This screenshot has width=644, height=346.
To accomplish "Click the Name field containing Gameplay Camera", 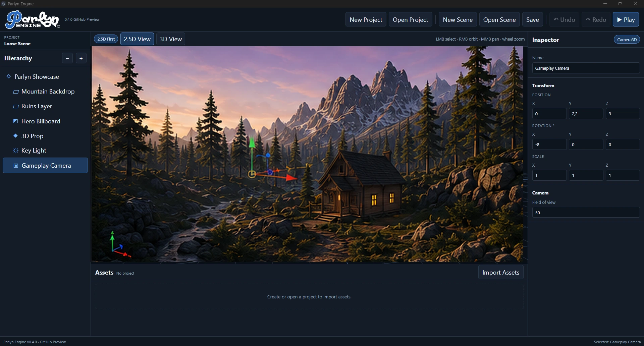I will 586,68.
